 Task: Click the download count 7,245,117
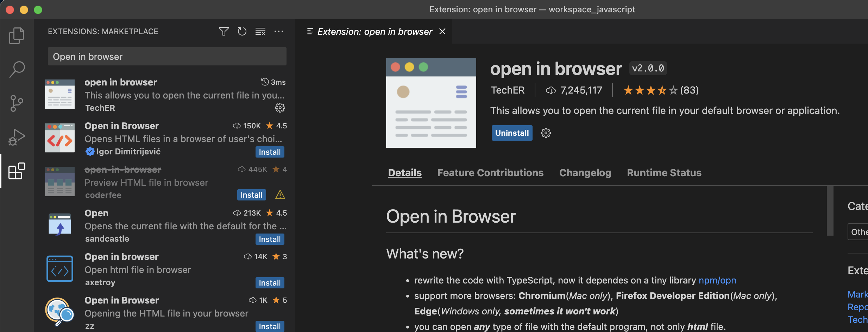(x=574, y=90)
